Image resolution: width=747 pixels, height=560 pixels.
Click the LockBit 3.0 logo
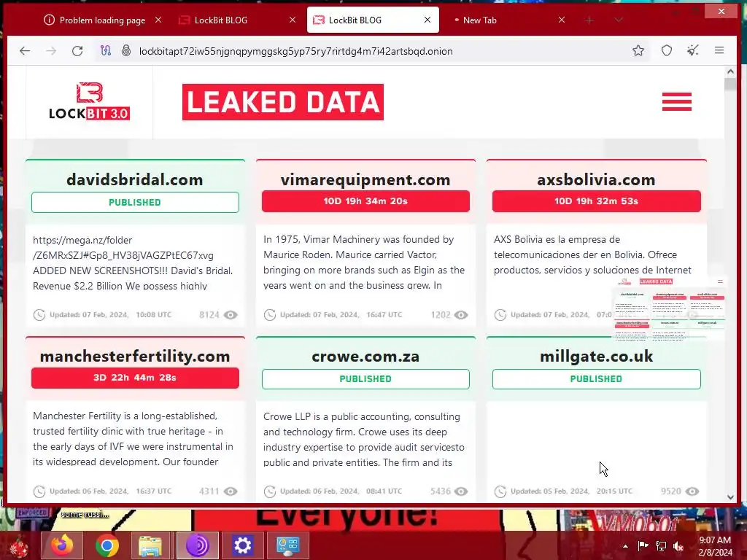(x=90, y=101)
